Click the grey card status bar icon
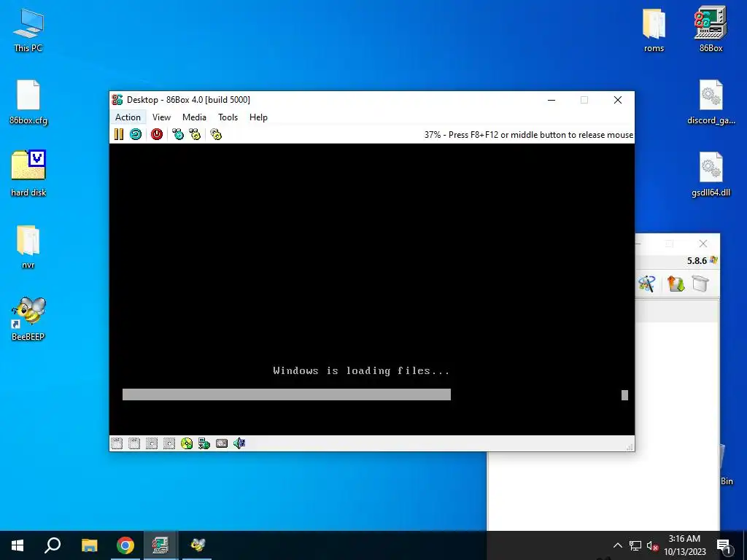The height and width of the screenshot is (560, 747). 222,443
